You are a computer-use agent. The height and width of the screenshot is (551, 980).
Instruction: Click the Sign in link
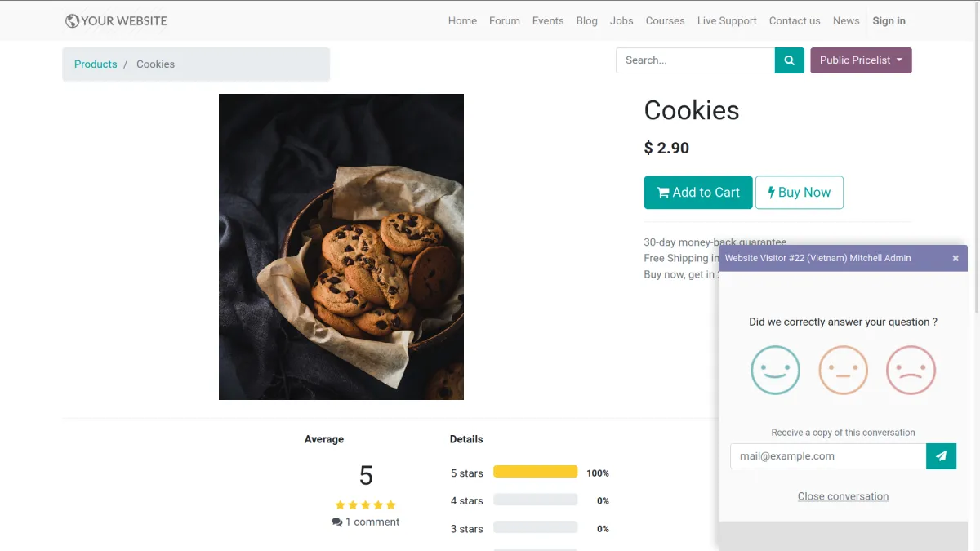point(889,21)
